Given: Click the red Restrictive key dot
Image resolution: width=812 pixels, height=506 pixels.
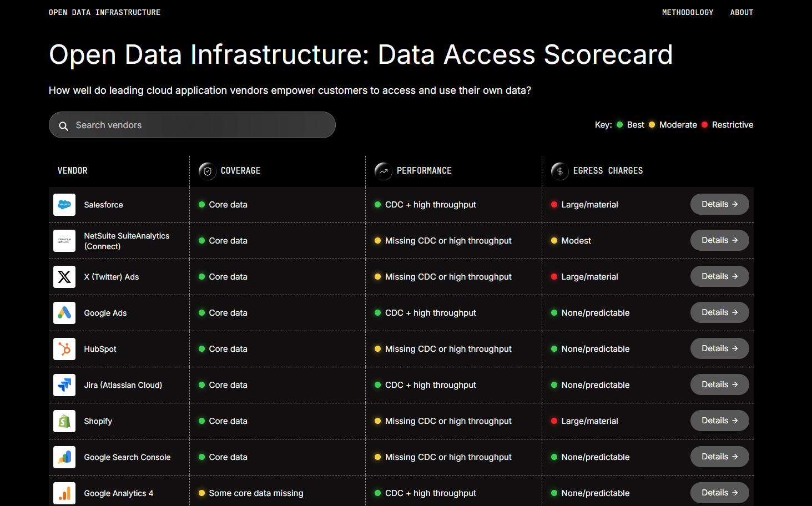Looking at the screenshot, I should [x=705, y=125].
